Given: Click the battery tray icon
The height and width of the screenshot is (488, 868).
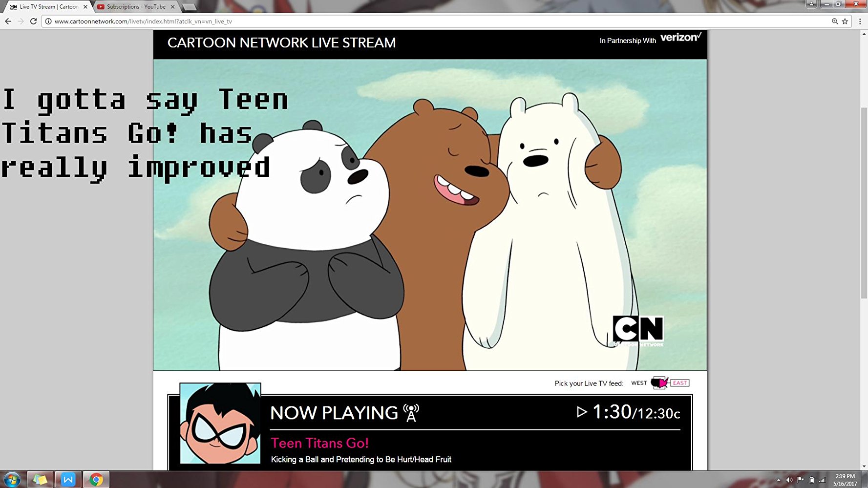Looking at the screenshot, I should pos(811,480).
